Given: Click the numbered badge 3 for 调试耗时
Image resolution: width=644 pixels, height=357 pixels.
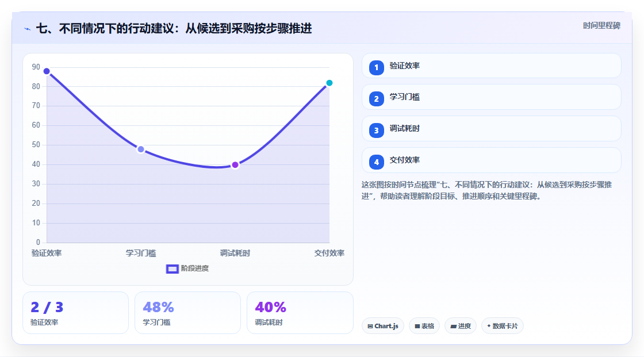Looking at the screenshot, I should [x=376, y=130].
